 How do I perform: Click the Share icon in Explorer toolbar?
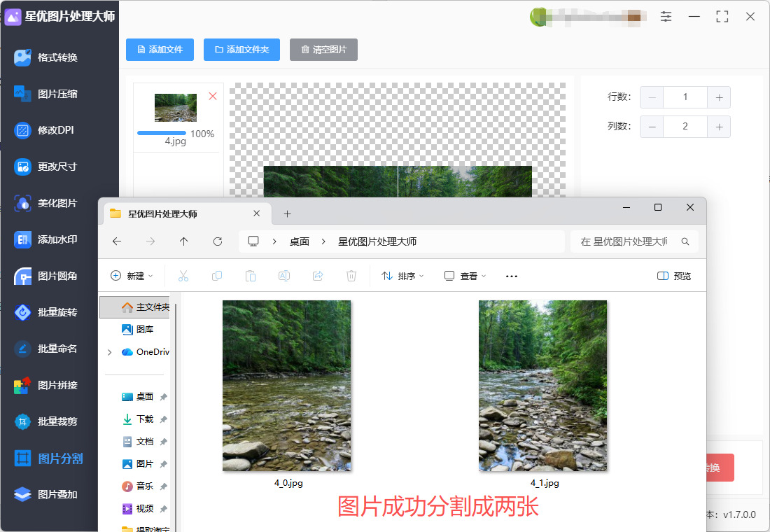(x=318, y=276)
